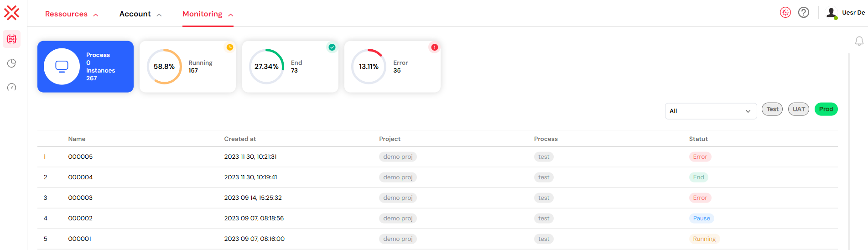Image resolution: width=868 pixels, height=250 pixels.
Task: Sort by the Project column header
Action: point(390,139)
